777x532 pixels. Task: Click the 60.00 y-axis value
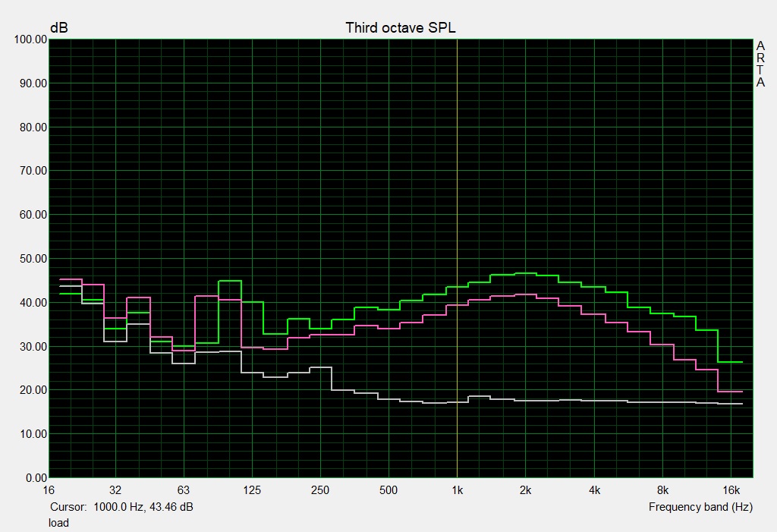[33, 215]
